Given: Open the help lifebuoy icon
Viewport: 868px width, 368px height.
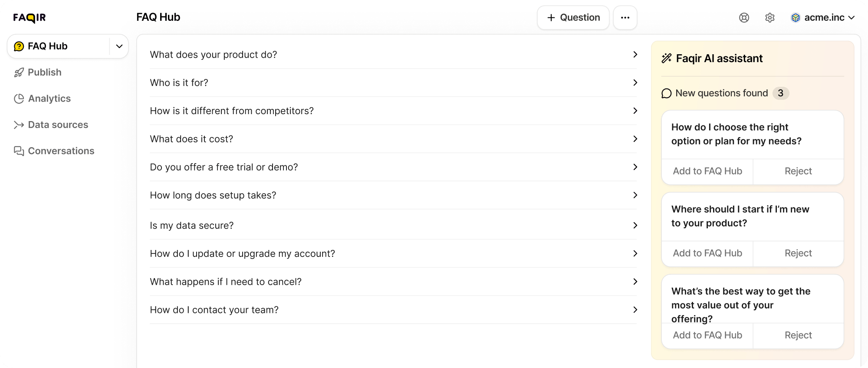Looking at the screenshot, I should tap(744, 18).
